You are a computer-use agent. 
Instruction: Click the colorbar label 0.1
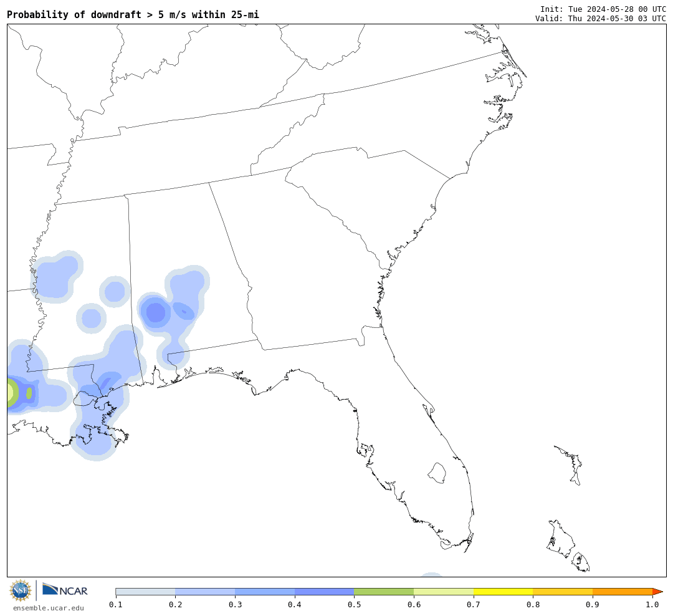pyautogui.click(x=115, y=605)
